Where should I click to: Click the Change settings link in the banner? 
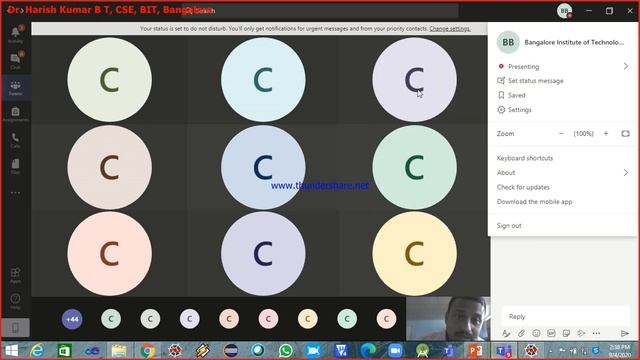pyautogui.click(x=450, y=29)
